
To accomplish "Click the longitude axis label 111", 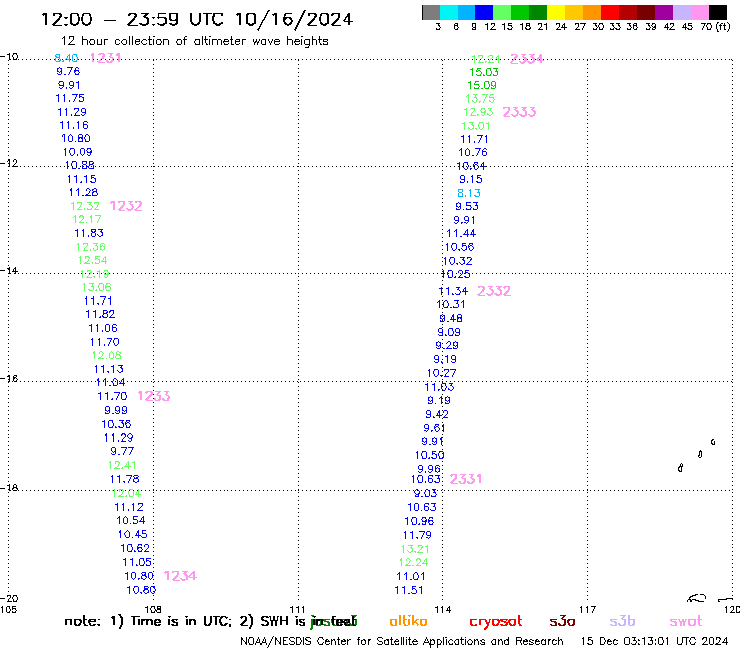I will pyautogui.click(x=297, y=609).
